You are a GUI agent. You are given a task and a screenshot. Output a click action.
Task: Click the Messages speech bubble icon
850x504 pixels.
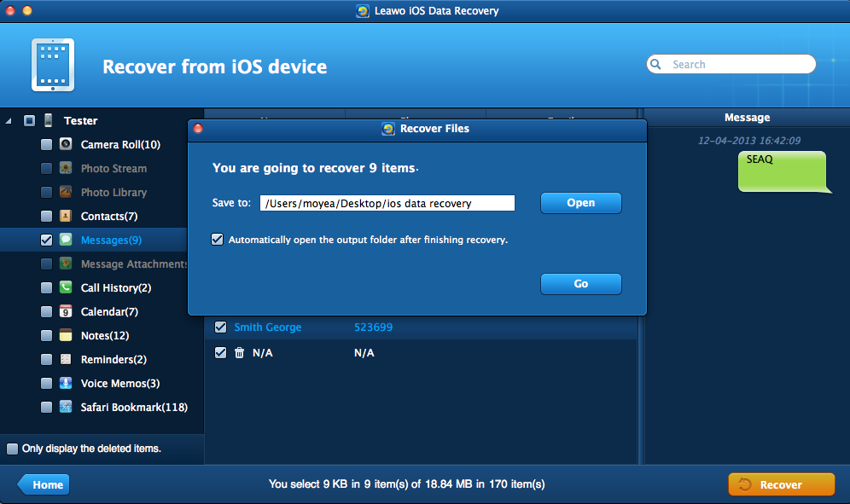[x=66, y=240]
